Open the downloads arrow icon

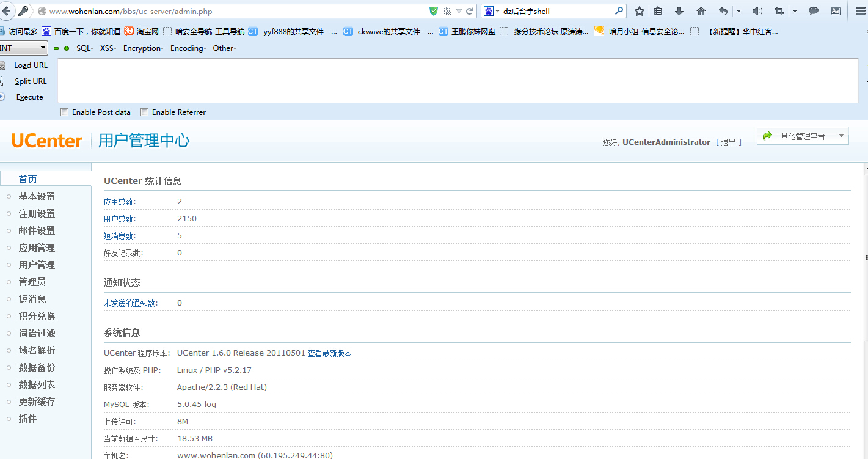click(x=679, y=11)
